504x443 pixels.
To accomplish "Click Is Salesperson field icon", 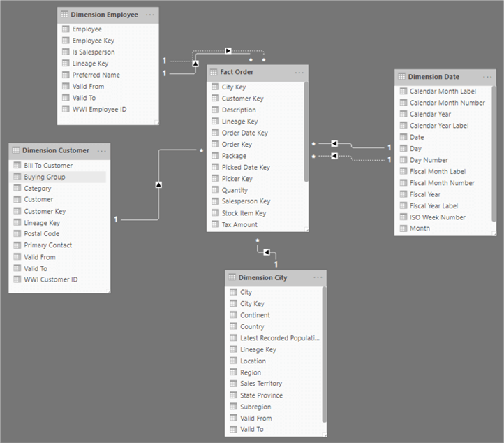I will (x=66, y=52).
